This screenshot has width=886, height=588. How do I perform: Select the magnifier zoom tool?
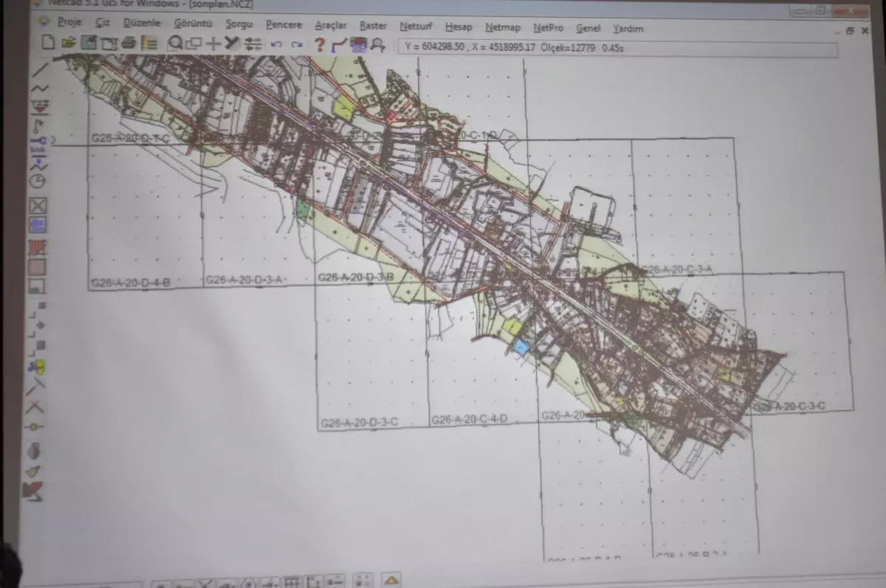tap(175, 44)
